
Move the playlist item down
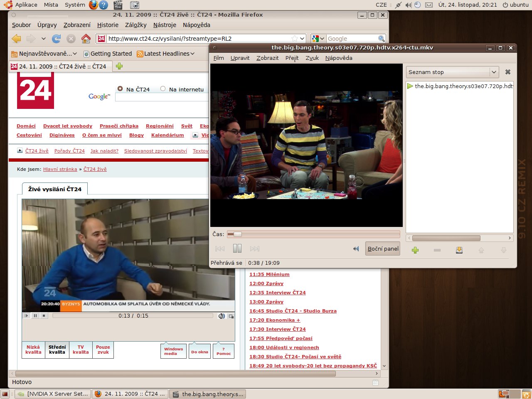coord(503,250)
